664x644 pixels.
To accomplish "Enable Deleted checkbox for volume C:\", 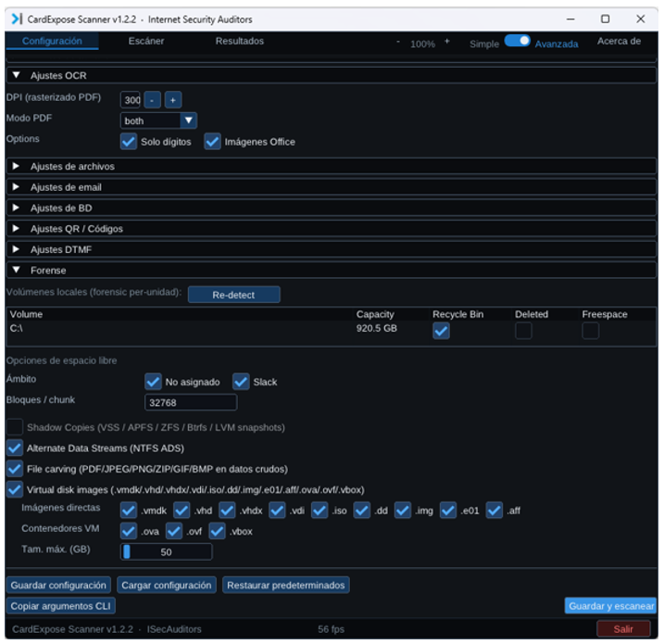I will [x=523, y=331].
